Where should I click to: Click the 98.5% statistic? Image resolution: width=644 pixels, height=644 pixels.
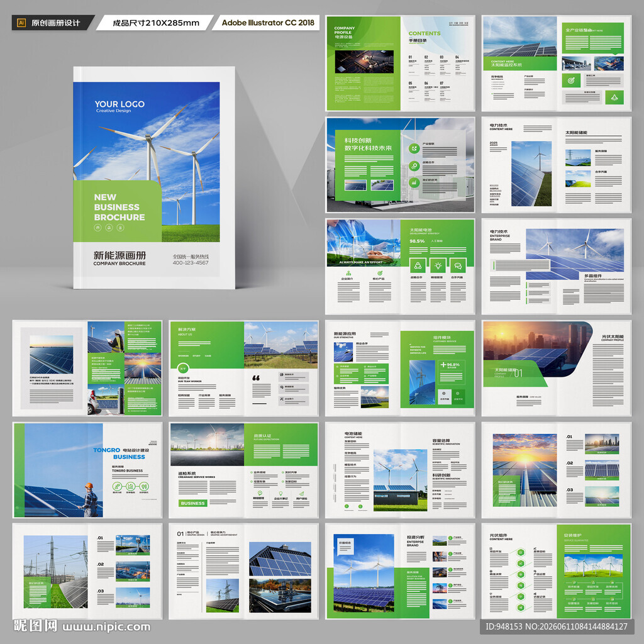pyautogui.click(x=417, y=241)
